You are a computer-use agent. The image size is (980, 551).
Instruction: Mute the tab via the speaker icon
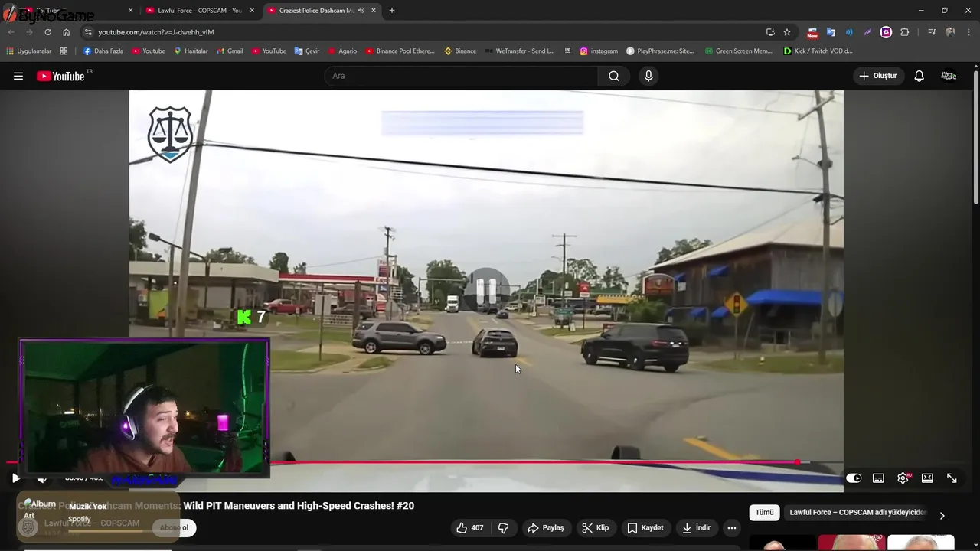tap(361, 11)
